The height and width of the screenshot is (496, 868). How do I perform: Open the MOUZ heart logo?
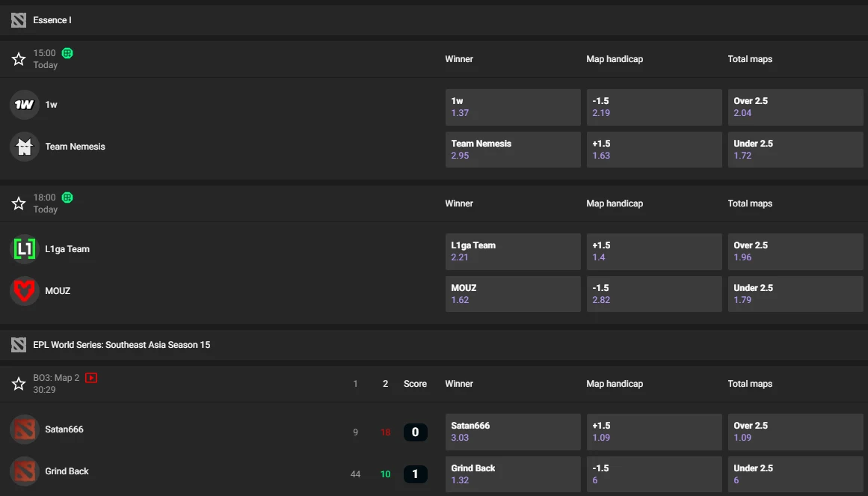pos(25,290)
